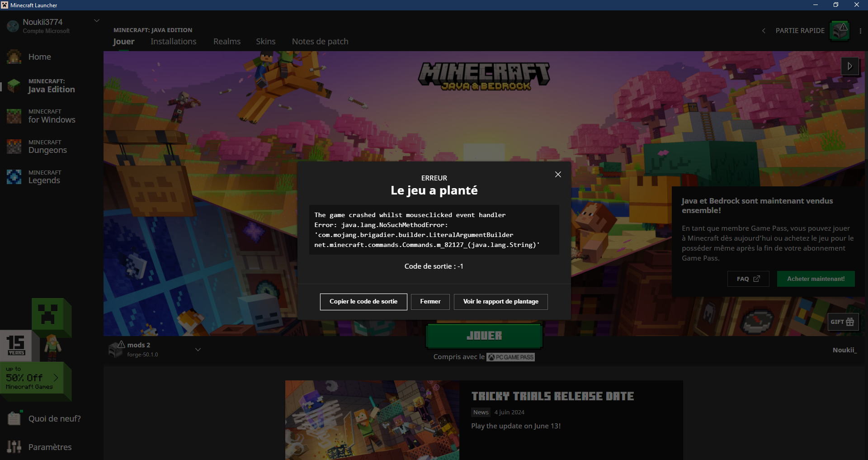Viewport: 868px width, 460px height.
Task: Open the 15 Years anniversary badge
Action: click(x=16, y=346)
